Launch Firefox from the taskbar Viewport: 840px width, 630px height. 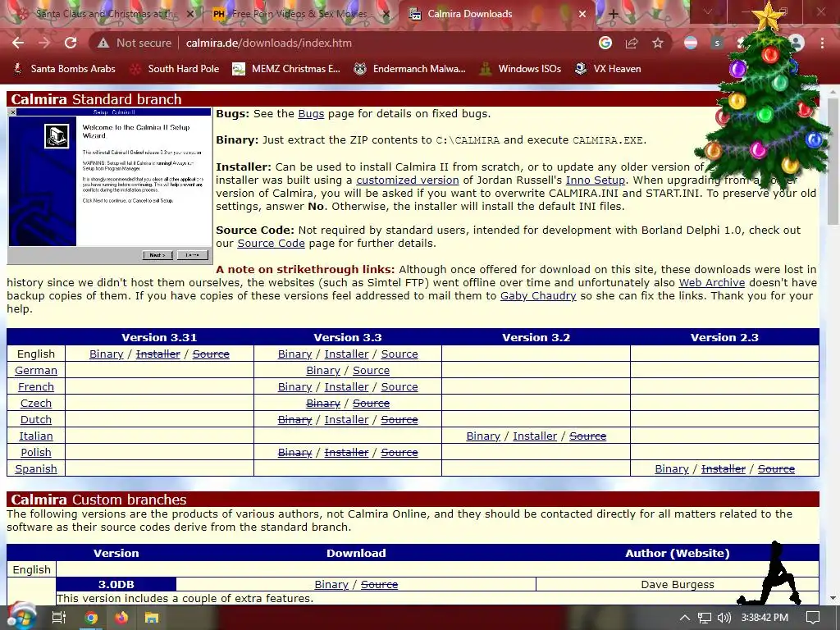(x=121, y=618)
